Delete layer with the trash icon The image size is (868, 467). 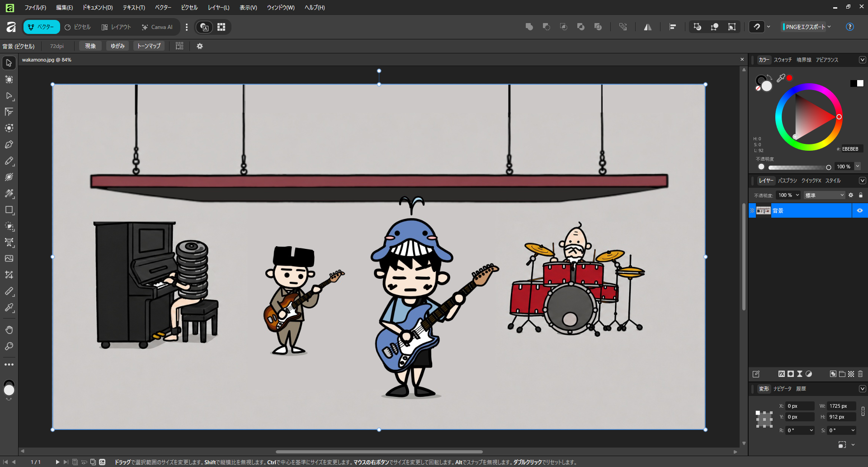point(860,374)
